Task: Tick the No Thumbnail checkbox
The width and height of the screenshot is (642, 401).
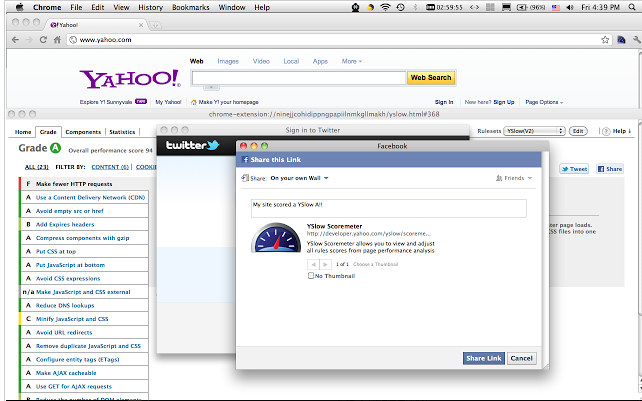Action: [x=311, y=276]
